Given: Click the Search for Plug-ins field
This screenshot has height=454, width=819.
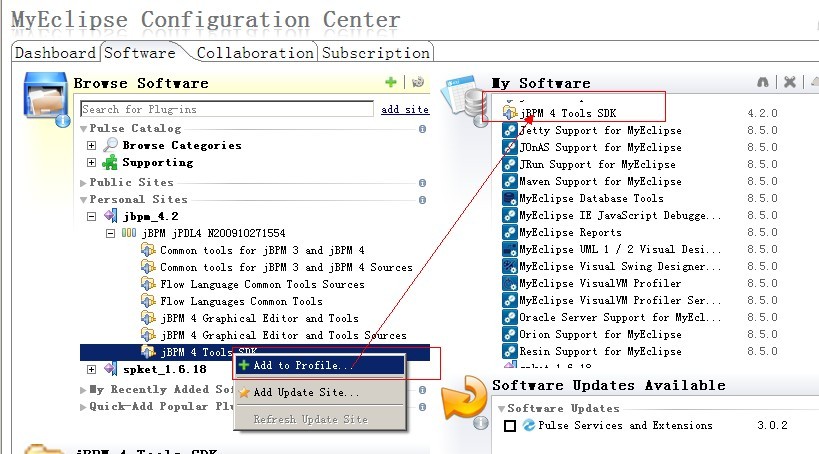Looking at the screenshot, I should 227,109.
